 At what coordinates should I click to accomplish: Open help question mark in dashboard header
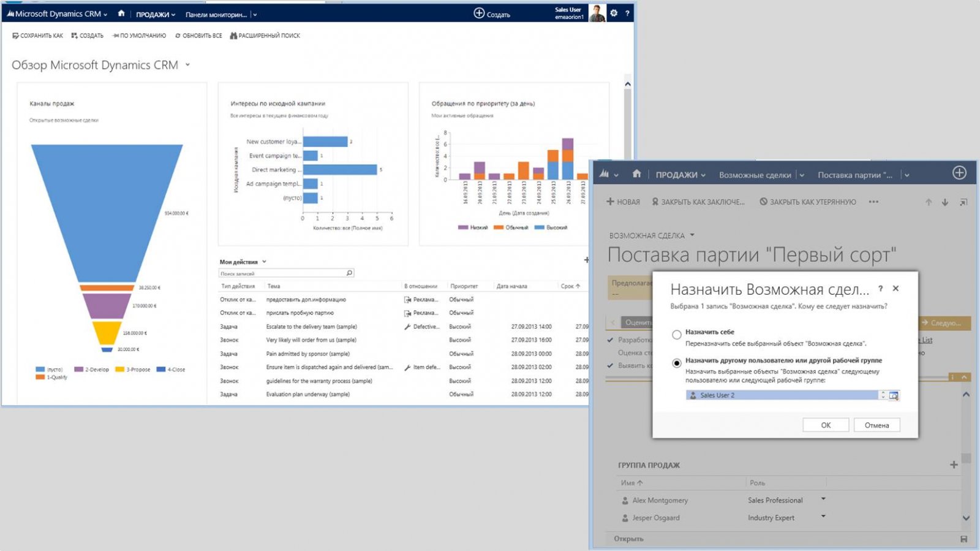pos(627,13)
